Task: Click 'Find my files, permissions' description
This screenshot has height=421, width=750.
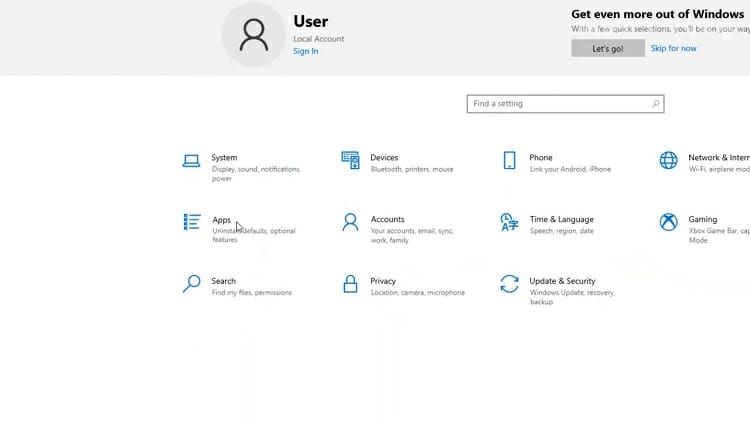Action: pyautogui.click(x=252, y=292)
